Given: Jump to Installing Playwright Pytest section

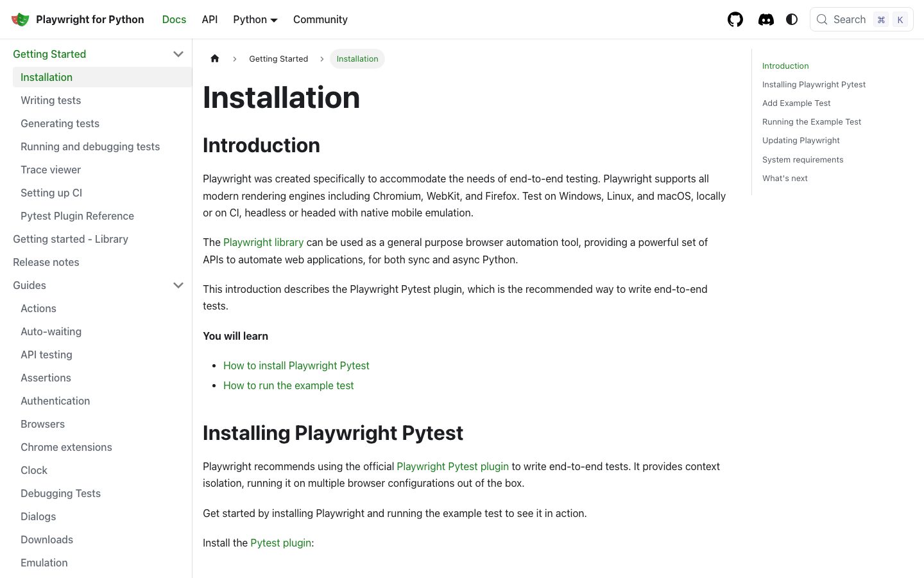Looking at the screenshot, I should point(814,84).
